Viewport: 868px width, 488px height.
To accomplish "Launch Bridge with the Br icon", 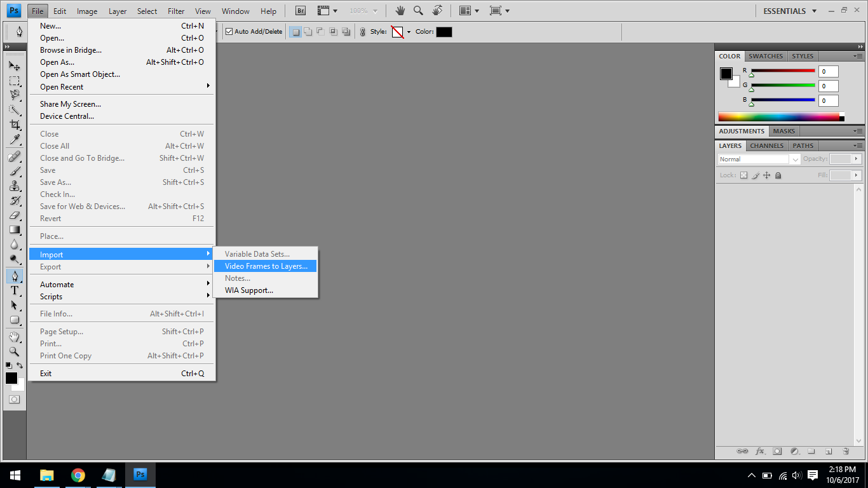I will pos(301,11).
